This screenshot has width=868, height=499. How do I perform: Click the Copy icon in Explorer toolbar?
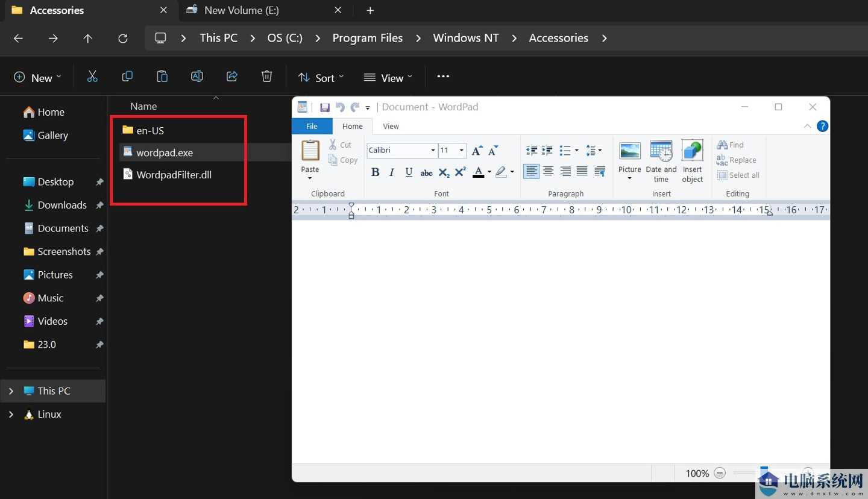pos(127,77)
